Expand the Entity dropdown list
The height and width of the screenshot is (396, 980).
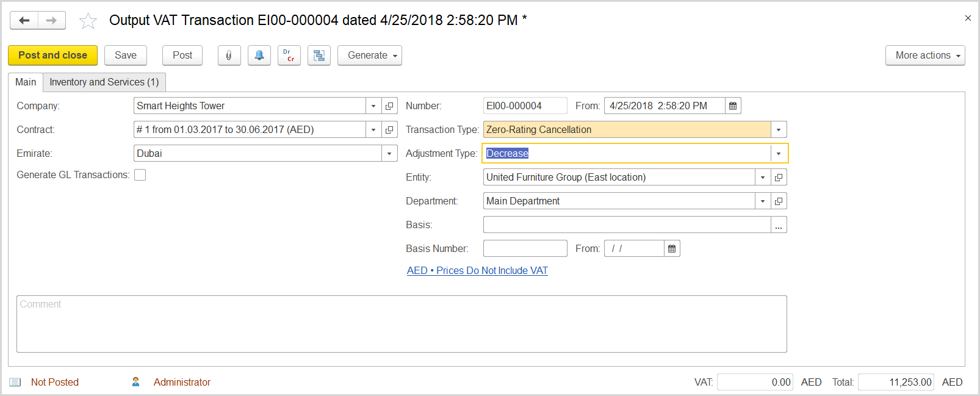pyautogui.click(x=763, y=177)
